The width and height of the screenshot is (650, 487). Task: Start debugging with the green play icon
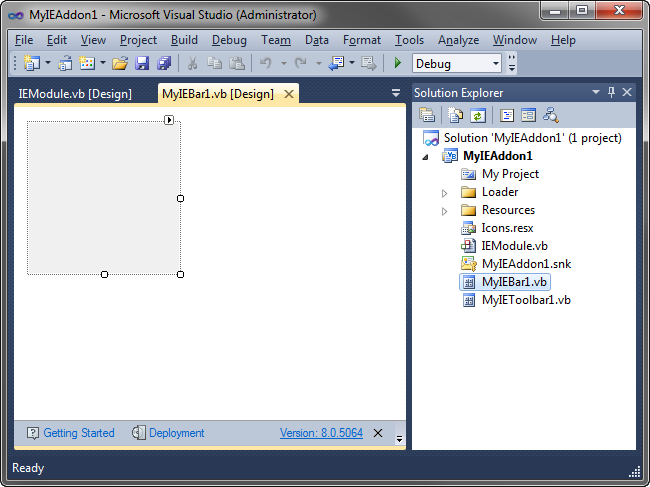pos(398,63)
